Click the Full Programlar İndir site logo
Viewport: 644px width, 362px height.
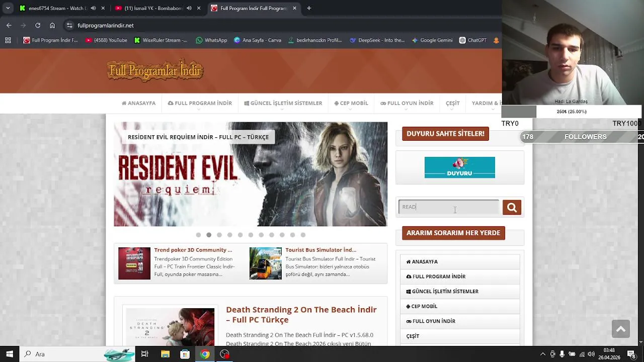(x=155, y=71)
